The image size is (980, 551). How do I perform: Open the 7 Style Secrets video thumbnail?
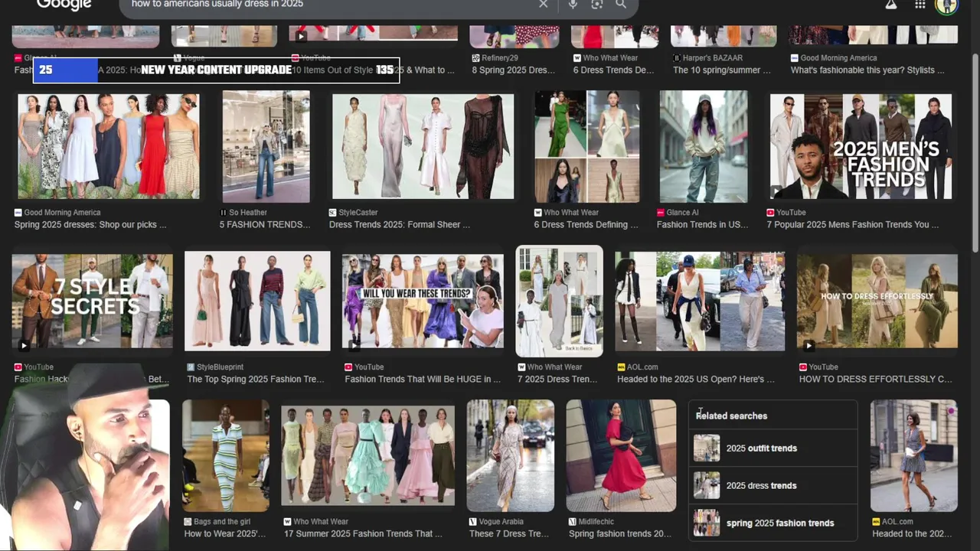tap(92, 302)
